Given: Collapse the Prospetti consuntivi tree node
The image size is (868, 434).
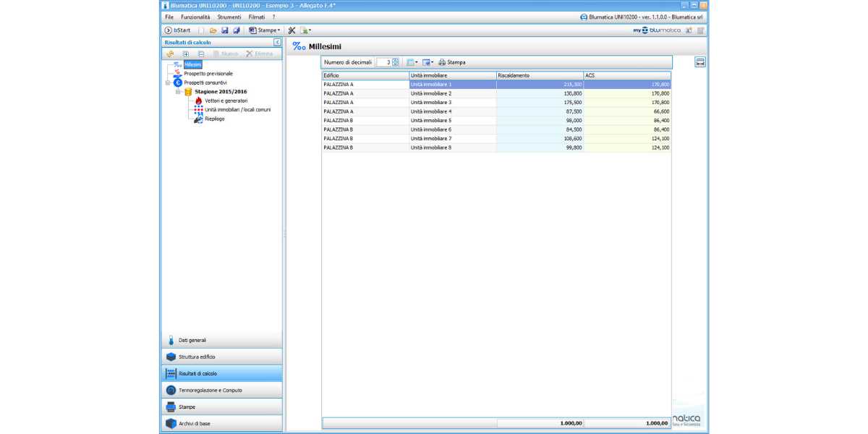Looking at the screenshot, I should tap(168, 82).
